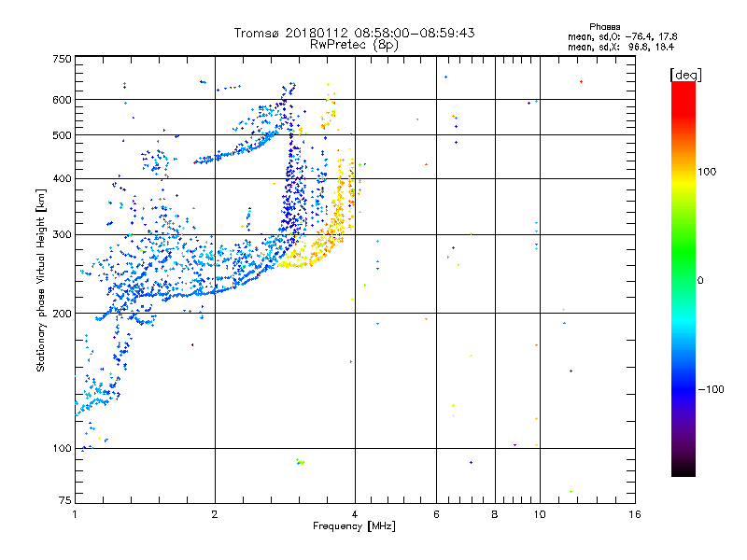Click the plot title 'Tromsø 20180112 08:58:00-08:59:43'

[x=354, y=33]
